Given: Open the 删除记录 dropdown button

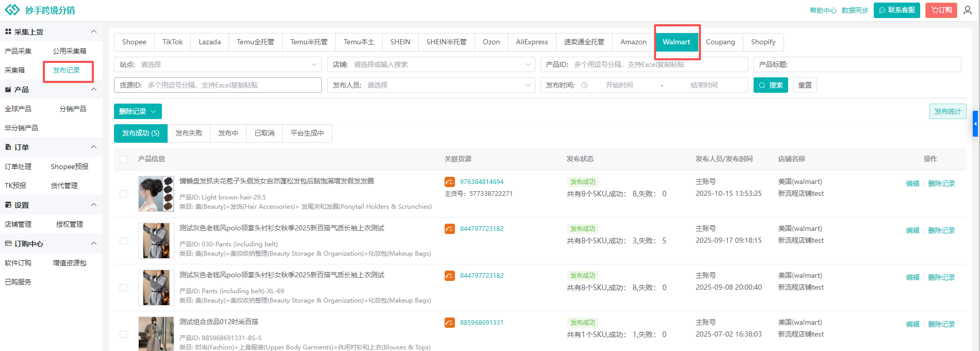Looking at the screenshot, I should pos(138,112).
